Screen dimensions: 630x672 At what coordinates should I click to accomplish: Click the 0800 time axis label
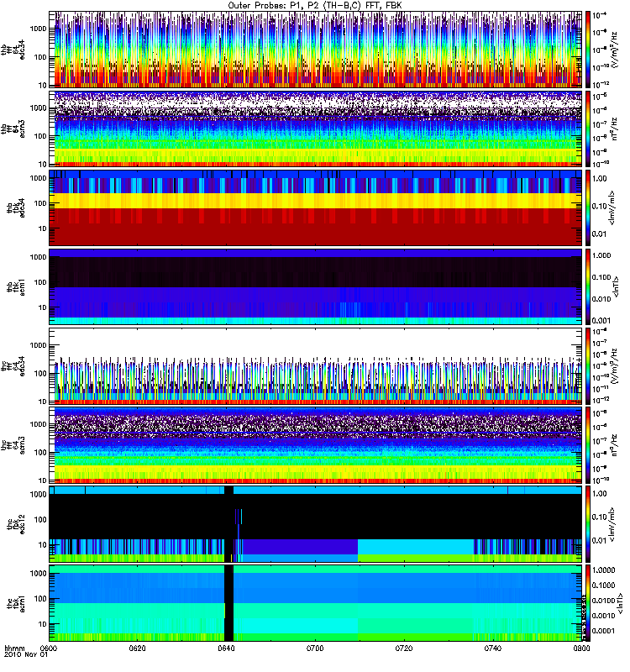pos(581,648)
